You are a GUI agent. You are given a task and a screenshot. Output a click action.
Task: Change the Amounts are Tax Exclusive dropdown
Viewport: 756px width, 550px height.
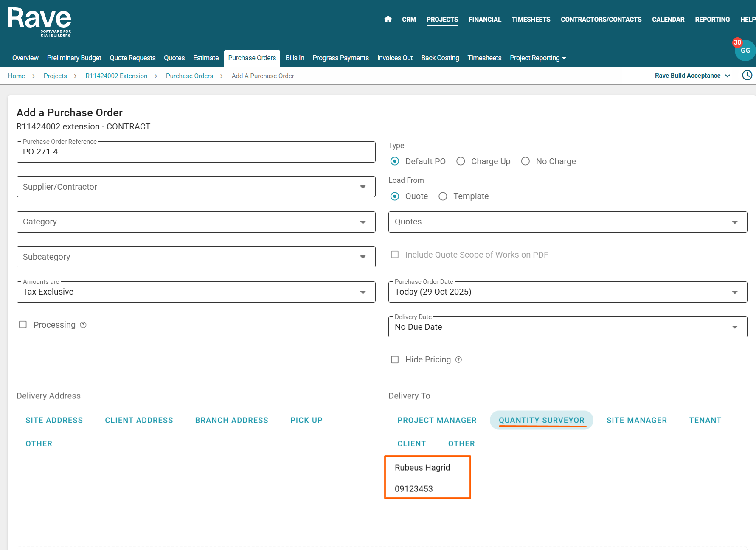coord(196,292)
